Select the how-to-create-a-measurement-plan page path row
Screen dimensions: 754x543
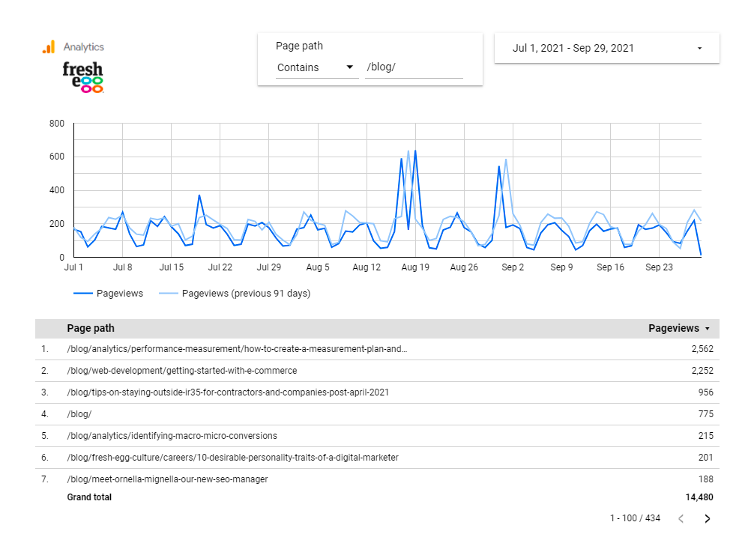tap(377, 349)
